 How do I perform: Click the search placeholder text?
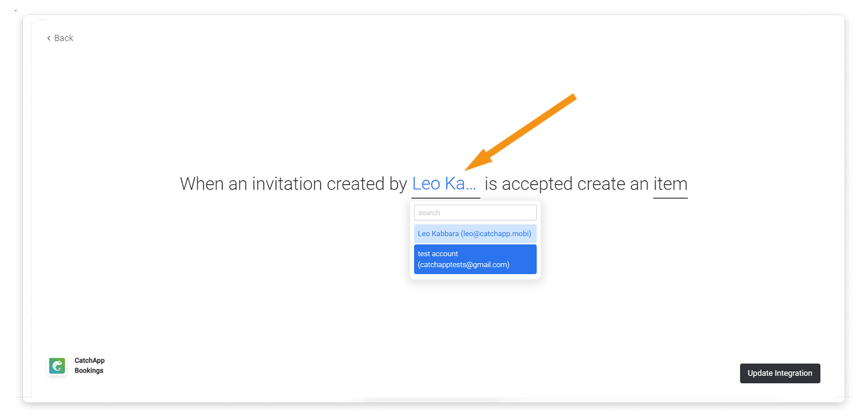(x=429, y=213)
